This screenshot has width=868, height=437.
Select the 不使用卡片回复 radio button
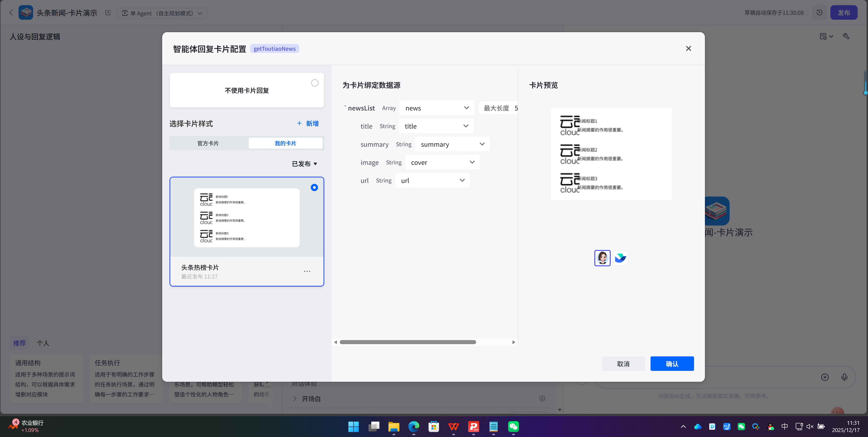click(x=315, y=83)
